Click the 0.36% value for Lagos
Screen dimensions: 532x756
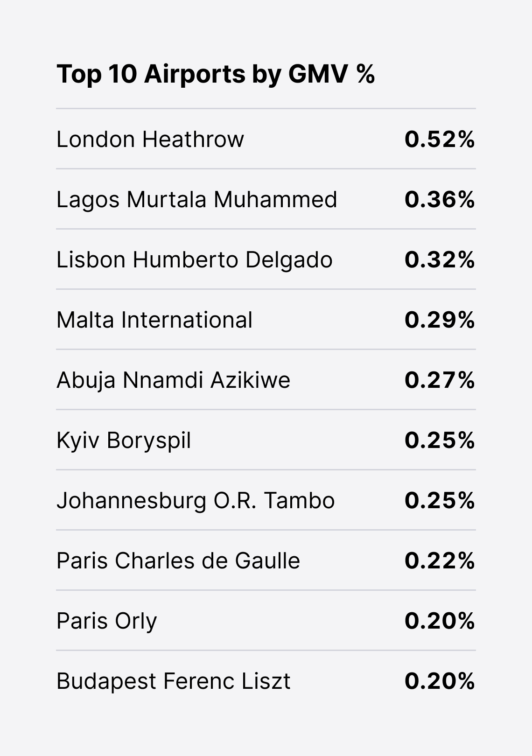coord(440,199)
